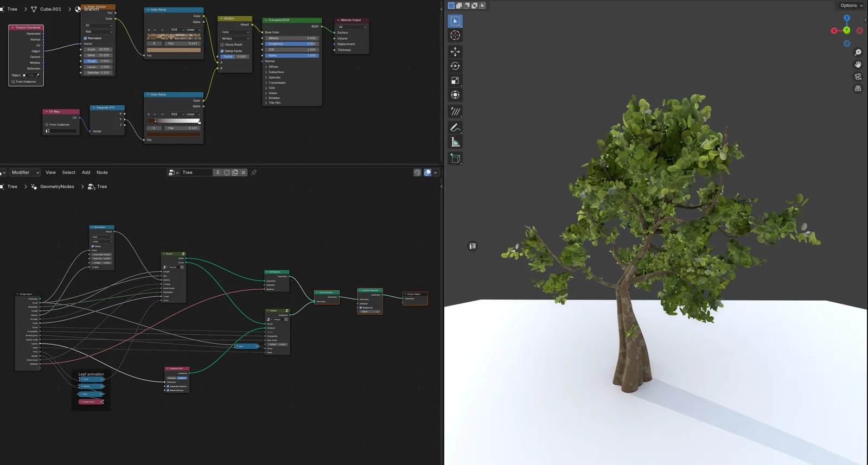
Task: Open the Add menu in geometry editor
Action: click(86, 173)
